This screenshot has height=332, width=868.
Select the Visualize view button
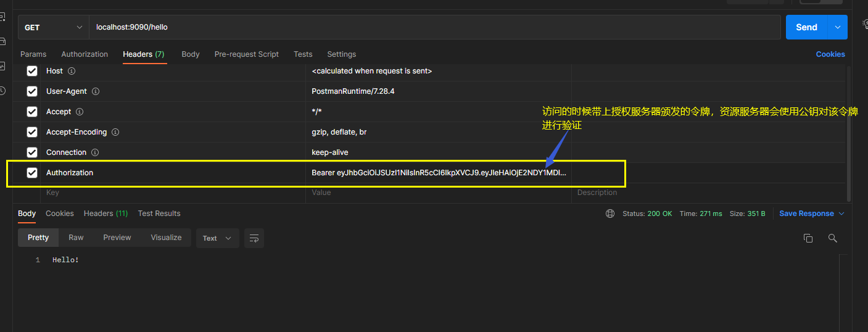click(x=167, y=238)
